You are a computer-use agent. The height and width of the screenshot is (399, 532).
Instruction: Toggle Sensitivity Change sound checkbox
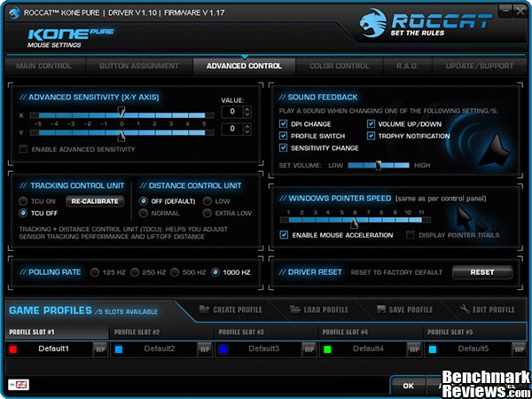click(283, 147)
